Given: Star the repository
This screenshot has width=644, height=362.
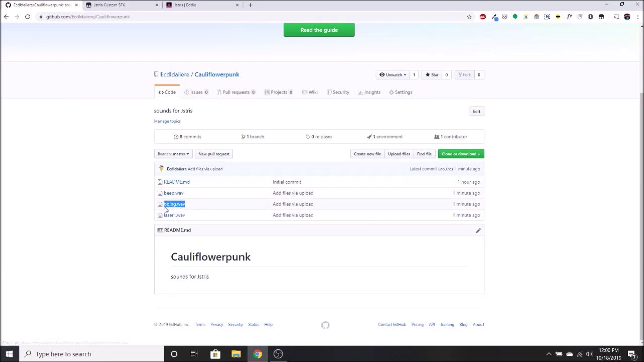Looking at the screenshot, I should tap(432, 75).
